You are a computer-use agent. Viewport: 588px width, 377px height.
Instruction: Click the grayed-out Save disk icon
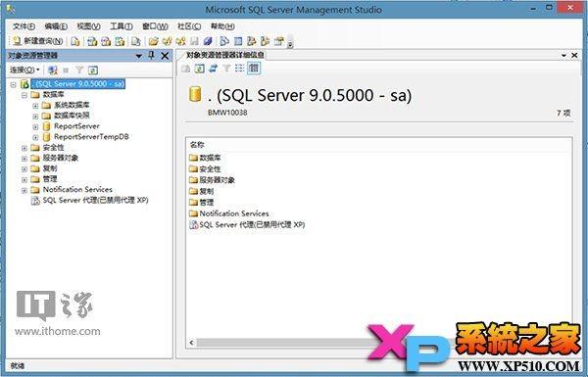(x=194, y=41)
